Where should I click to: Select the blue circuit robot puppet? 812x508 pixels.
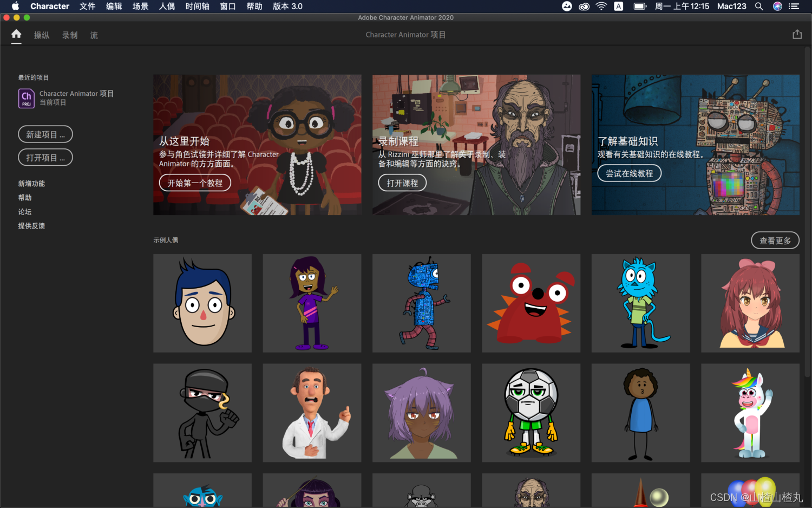click(422, 303)
